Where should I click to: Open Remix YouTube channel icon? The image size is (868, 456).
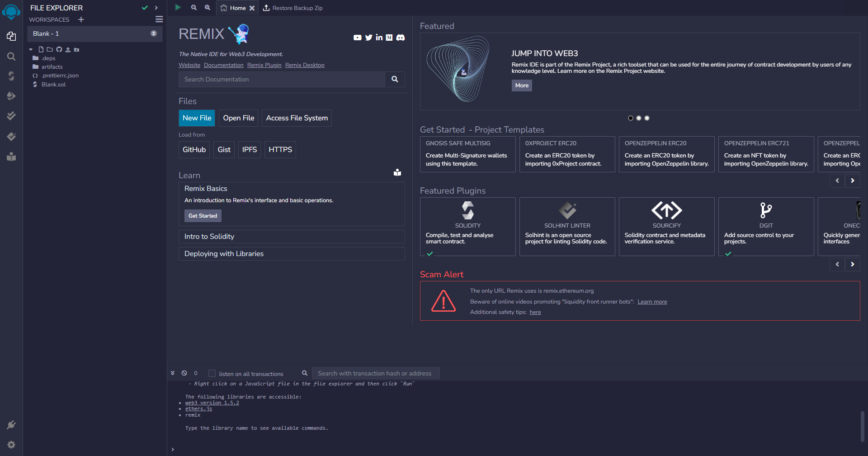357,38
